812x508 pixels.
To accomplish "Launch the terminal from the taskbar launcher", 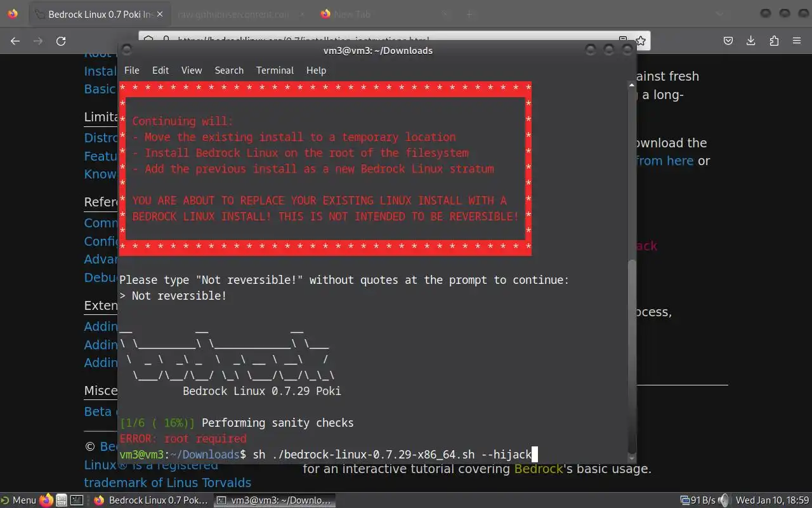I will tap(77, 500).
